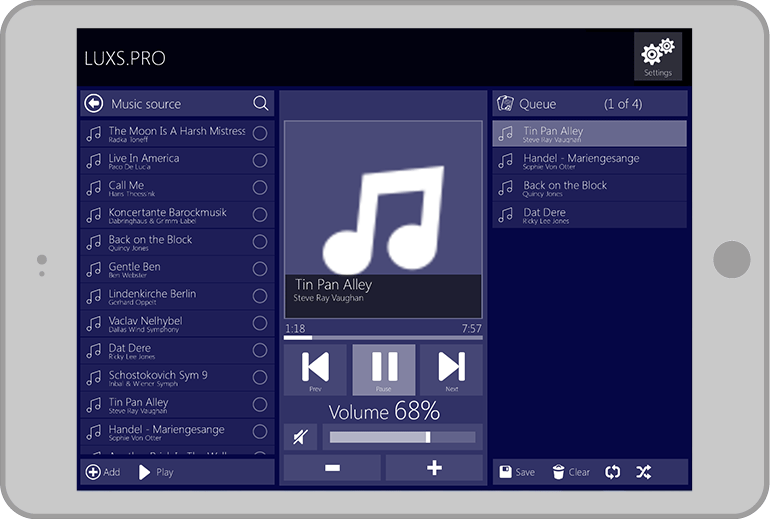Toggle the repeat icon in Queue footer

[x=612, y=472]
